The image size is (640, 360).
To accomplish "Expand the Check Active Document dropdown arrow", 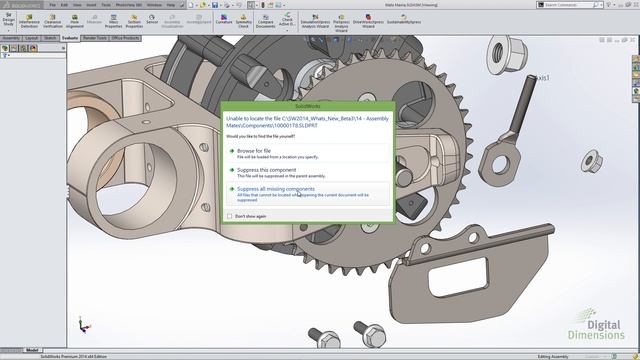I will point(287,31).
